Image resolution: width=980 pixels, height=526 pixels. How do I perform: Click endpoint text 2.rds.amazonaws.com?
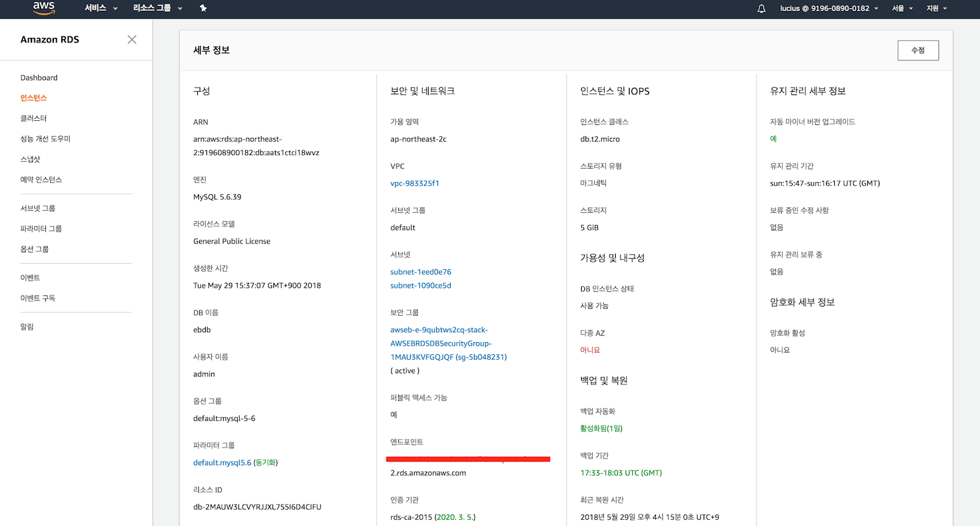[428, 473]
